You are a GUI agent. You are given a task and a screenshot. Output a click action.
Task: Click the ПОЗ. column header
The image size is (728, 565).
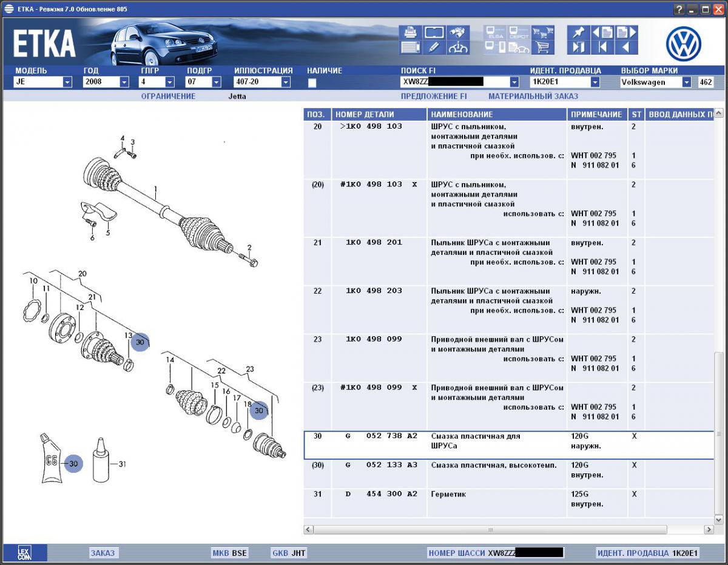click(x=317, y=114)
